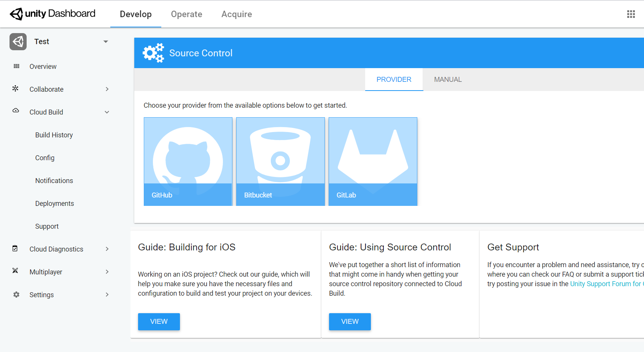Switch to the Develop tab

click(x=136, y=14)
